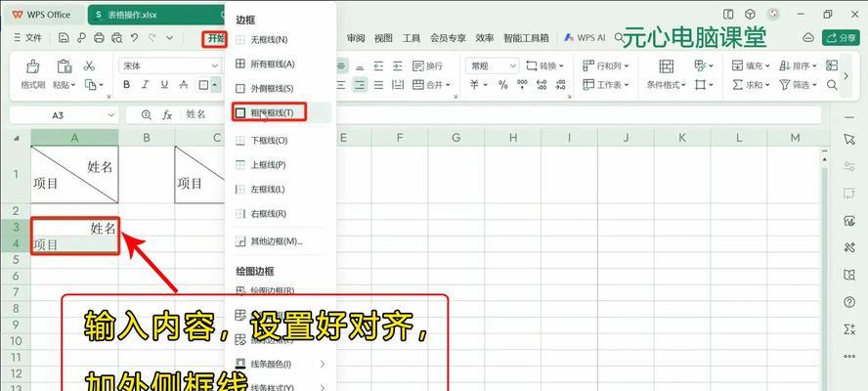Switch to the Review (审阅) tab

click(x=356, y=38)
